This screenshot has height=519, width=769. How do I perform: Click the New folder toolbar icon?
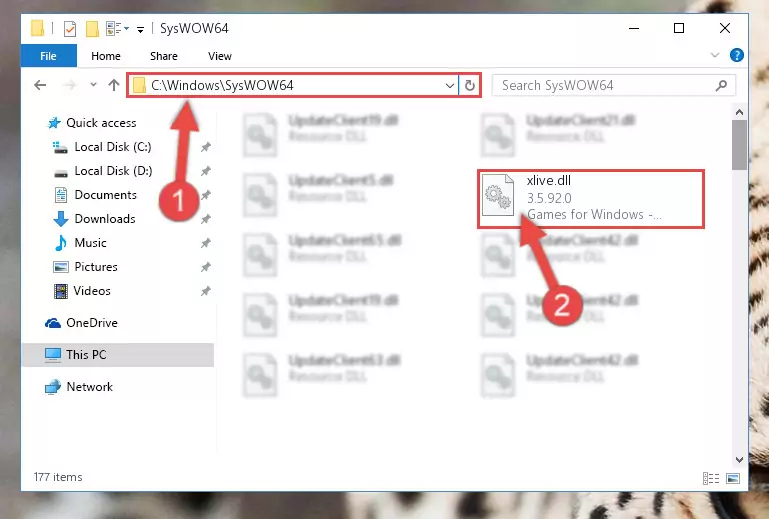click(x=92, y=29)
